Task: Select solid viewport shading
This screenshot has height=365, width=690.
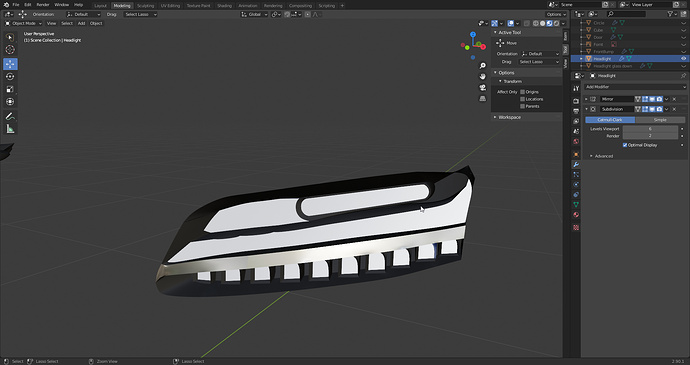Action: pyautogui.click(x=543, y=23)
